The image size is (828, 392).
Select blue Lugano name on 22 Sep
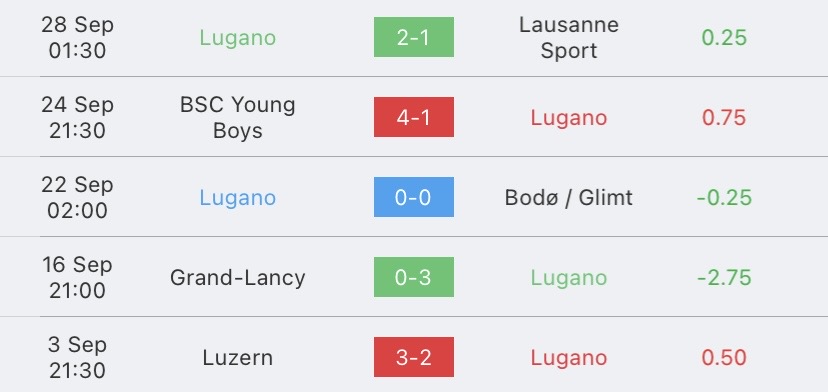tap(238, 198)
